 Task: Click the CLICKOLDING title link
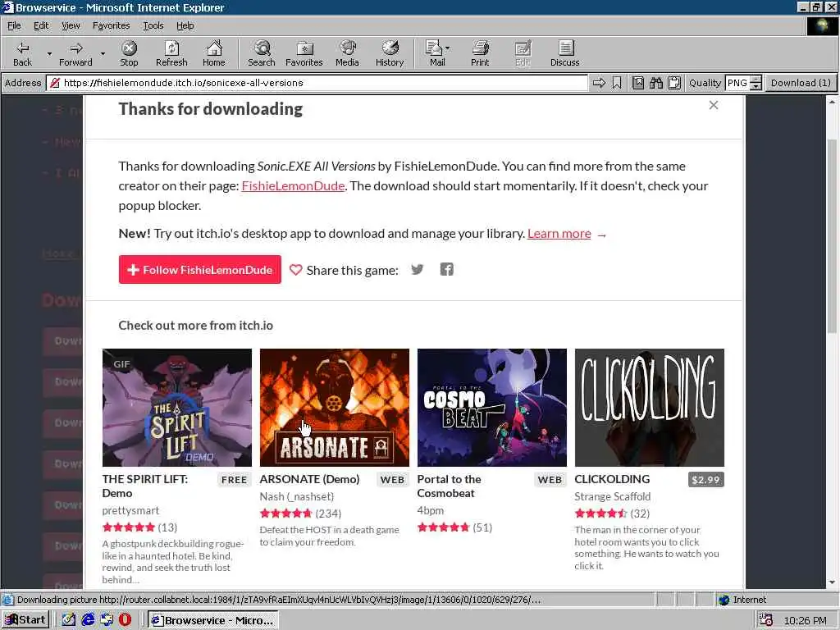612,479
